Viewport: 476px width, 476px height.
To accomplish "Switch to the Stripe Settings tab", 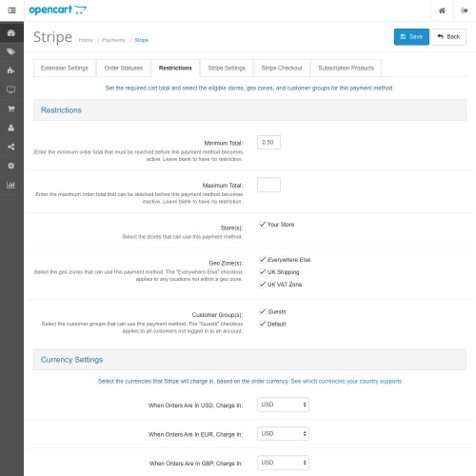I will (227, 69).
